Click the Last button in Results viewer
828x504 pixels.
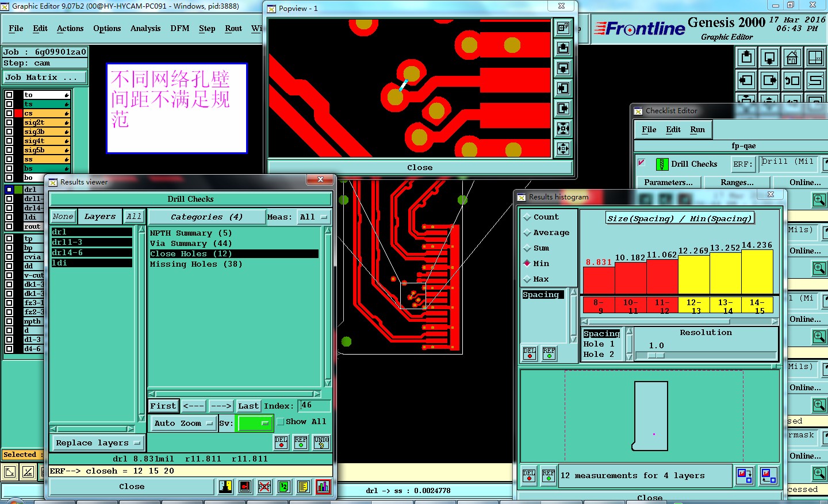tap(248, 406)
